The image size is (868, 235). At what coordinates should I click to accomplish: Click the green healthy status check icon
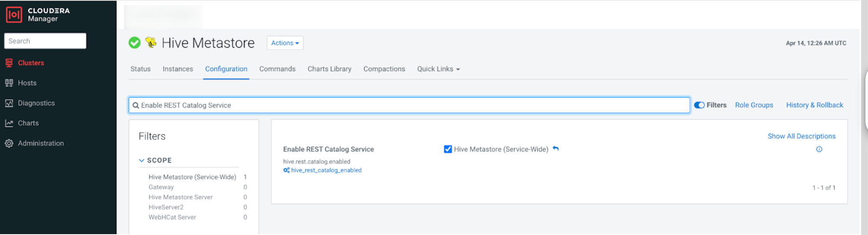(x=134, y=43)
